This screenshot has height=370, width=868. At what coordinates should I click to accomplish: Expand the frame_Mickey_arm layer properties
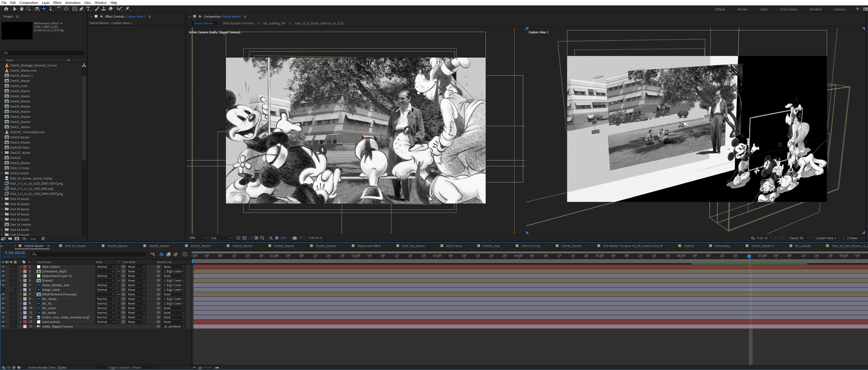[x=20, y=285]
